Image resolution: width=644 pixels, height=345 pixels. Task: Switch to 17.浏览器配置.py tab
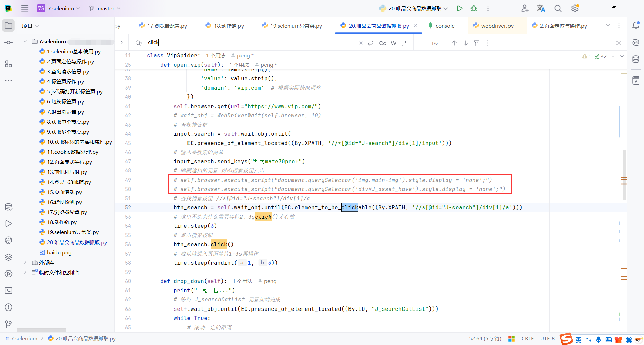[x=163, y=26]
